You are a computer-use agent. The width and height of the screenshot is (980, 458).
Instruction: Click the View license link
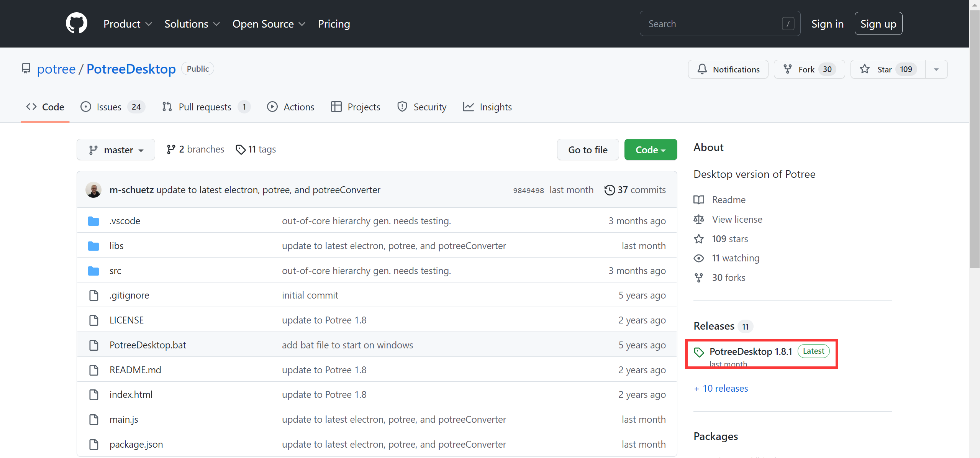coord(737,220)
